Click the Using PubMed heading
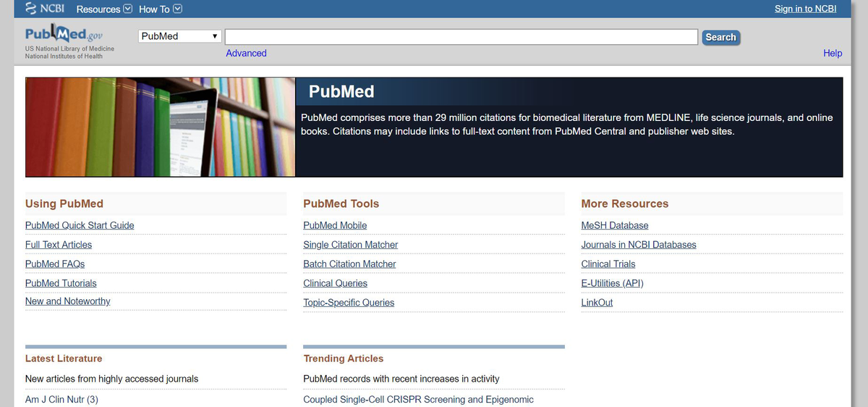 (x=64, y=204)
